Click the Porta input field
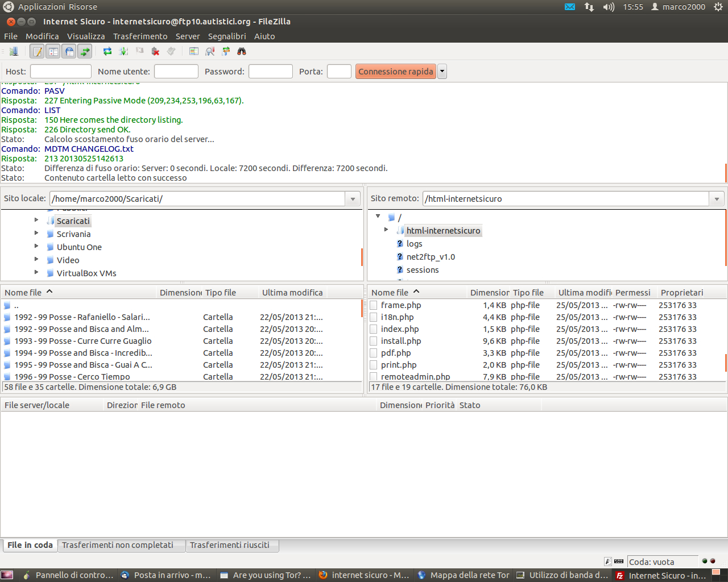Image resolution: width=728 pixels, height=582 pixels. pos(339,72)
